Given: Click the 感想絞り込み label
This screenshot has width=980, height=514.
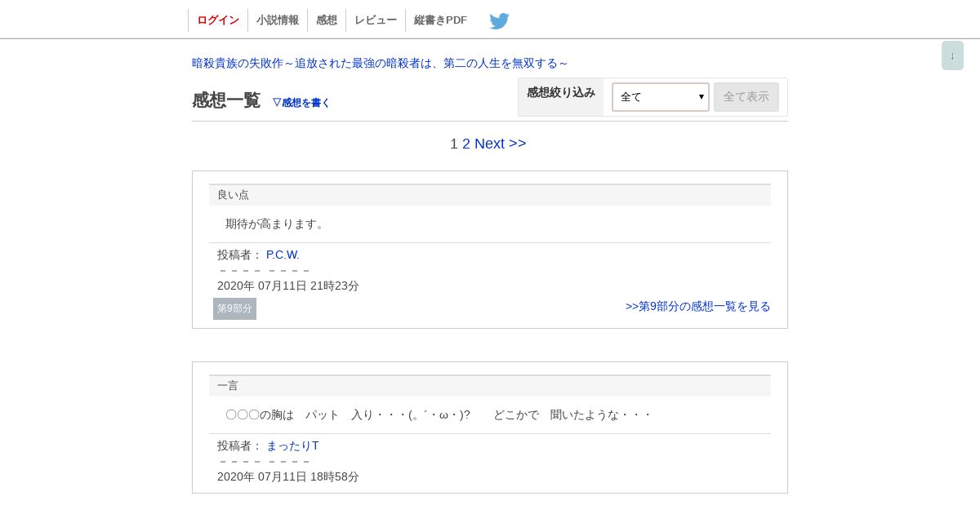Looking at the screenshot, I should click(561, 92).
